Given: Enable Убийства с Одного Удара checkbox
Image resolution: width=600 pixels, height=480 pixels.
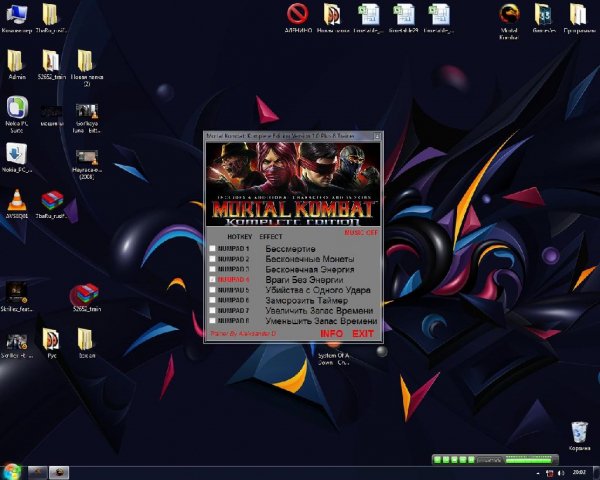Looking at the screenshot, I should tap(212, 290).
